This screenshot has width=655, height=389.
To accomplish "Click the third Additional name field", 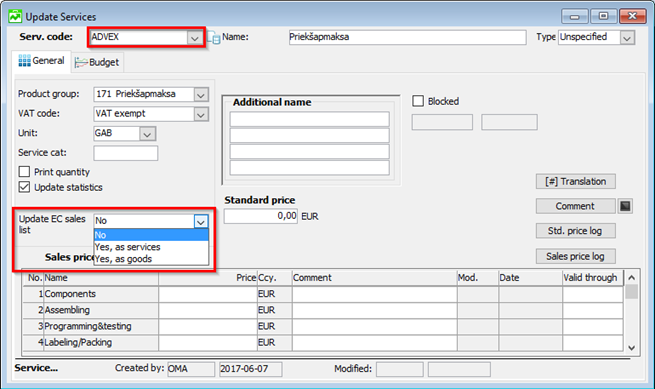I will (x=310, y=151).
